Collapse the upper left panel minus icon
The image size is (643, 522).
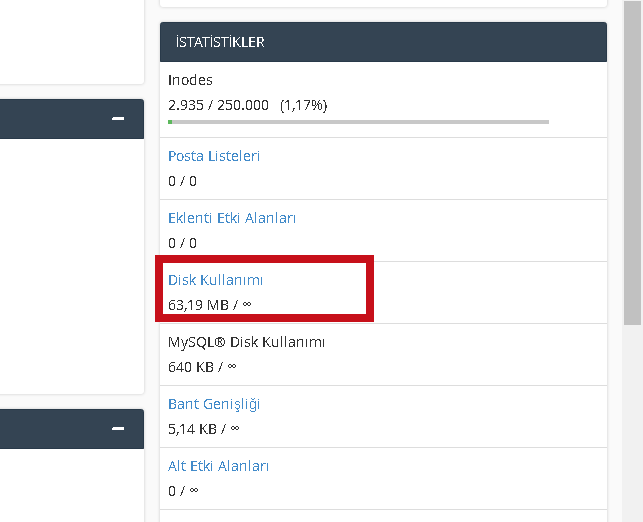118,119
